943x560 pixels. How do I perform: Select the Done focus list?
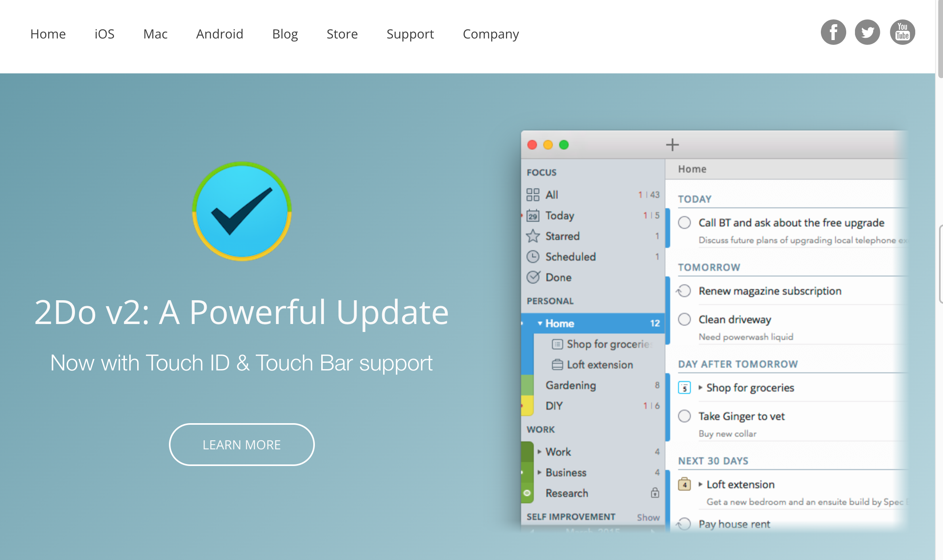(x=593, y=277)
